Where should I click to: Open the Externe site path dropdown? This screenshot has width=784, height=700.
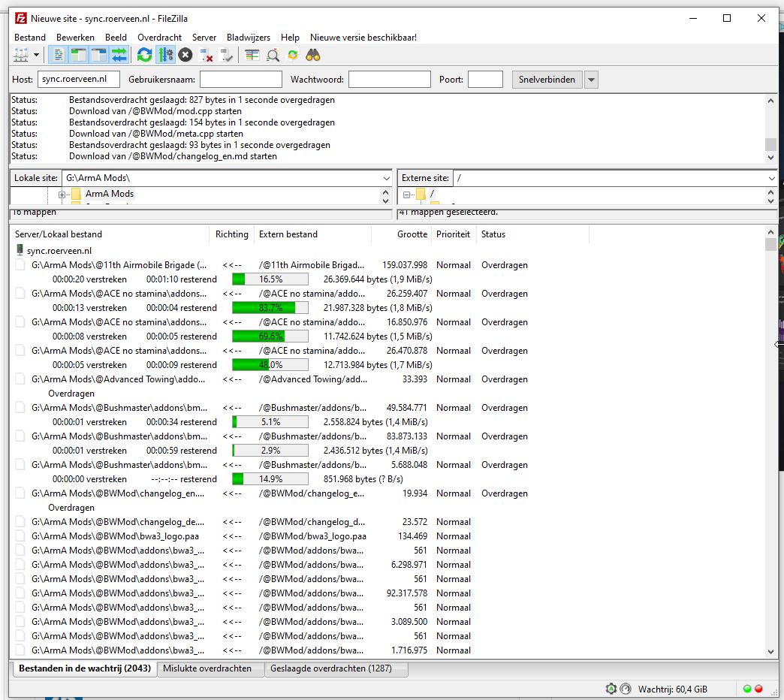(771, 178)
